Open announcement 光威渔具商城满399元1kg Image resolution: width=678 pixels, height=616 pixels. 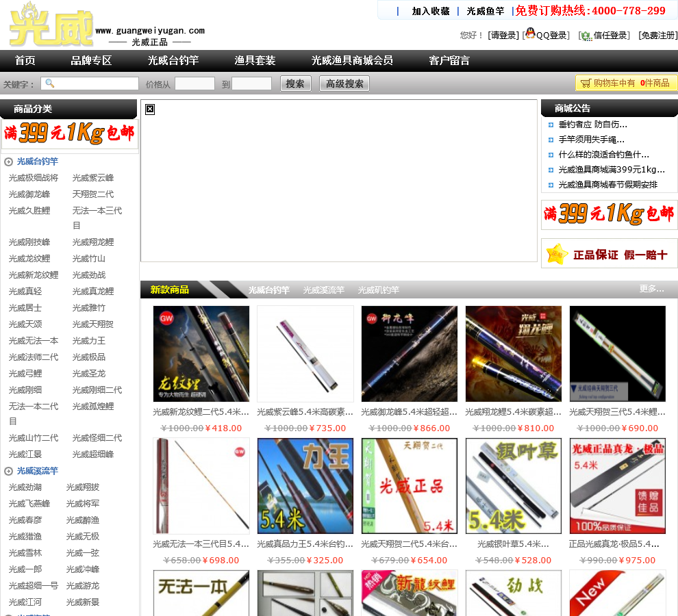click(x=612, y=170)
